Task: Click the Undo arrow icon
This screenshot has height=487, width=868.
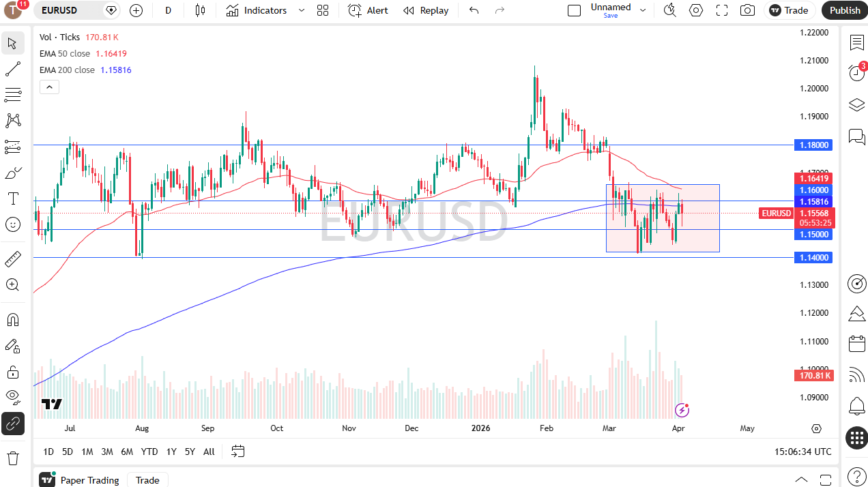Action: click(474, 10)
